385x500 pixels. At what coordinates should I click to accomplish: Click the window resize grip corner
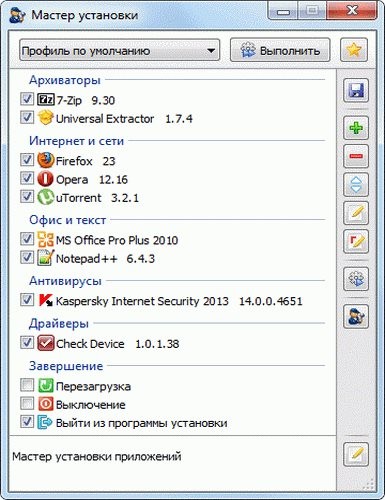(369, 484)
